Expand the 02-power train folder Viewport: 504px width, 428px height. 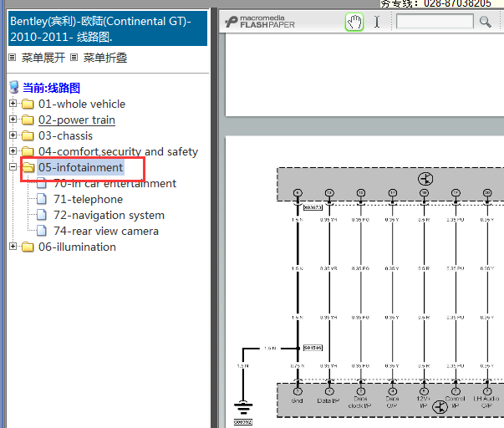(13, 120)
